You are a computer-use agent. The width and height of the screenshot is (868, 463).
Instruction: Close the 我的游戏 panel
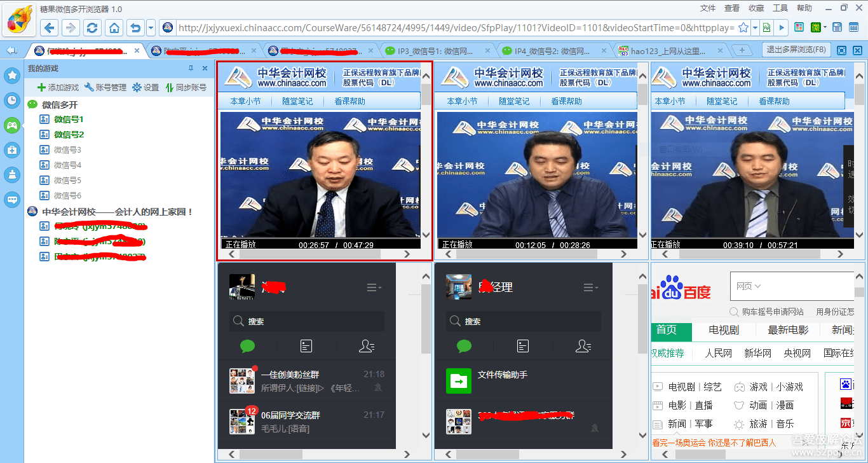[x=205, y=68]
